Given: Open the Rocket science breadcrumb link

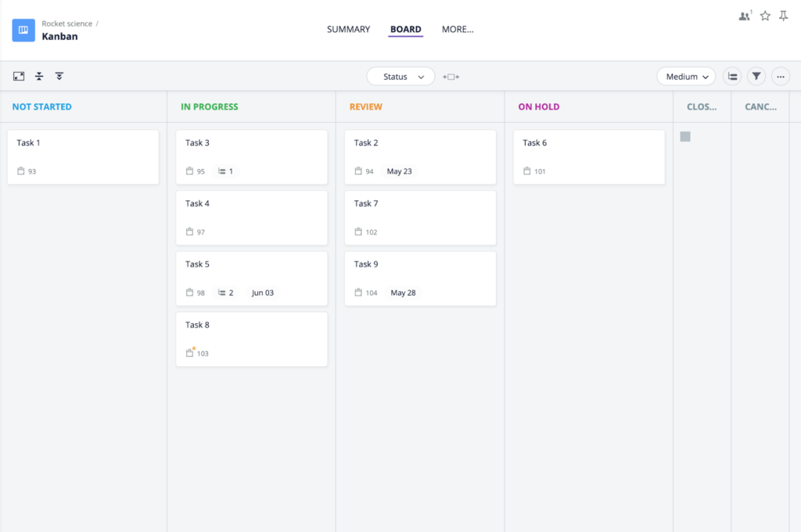Looking at the screenshot, I should point(69,23).
